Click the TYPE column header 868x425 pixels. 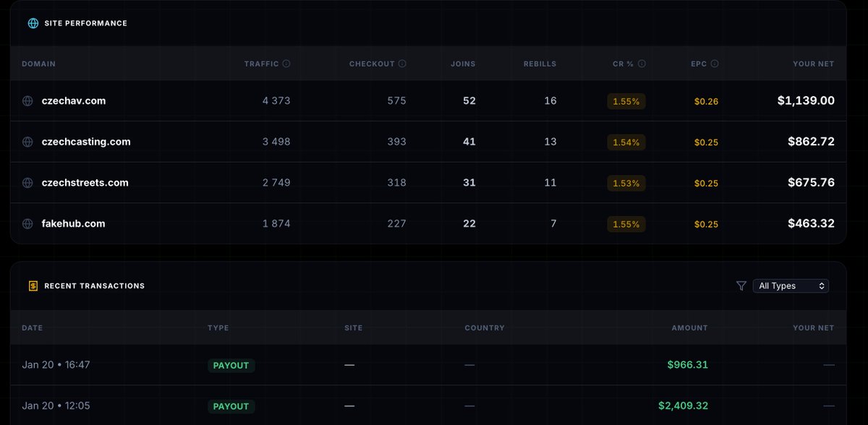[x=218, y=327]
